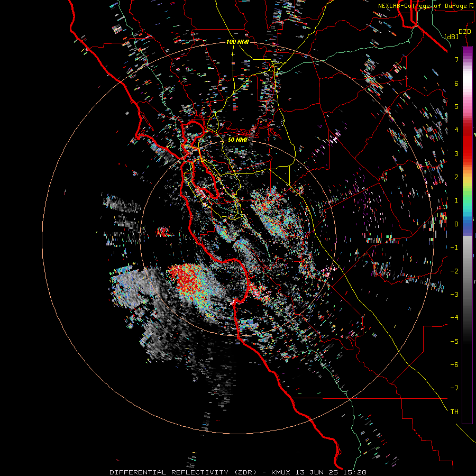Click the 6 value on color scale
476x476 pixels.
456,83
